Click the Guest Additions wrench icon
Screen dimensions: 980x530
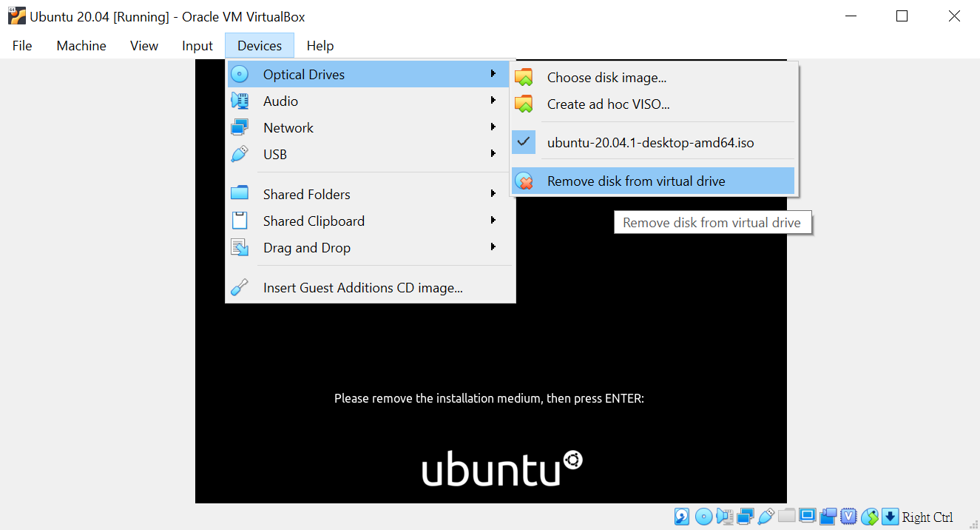tap(240, 287)
